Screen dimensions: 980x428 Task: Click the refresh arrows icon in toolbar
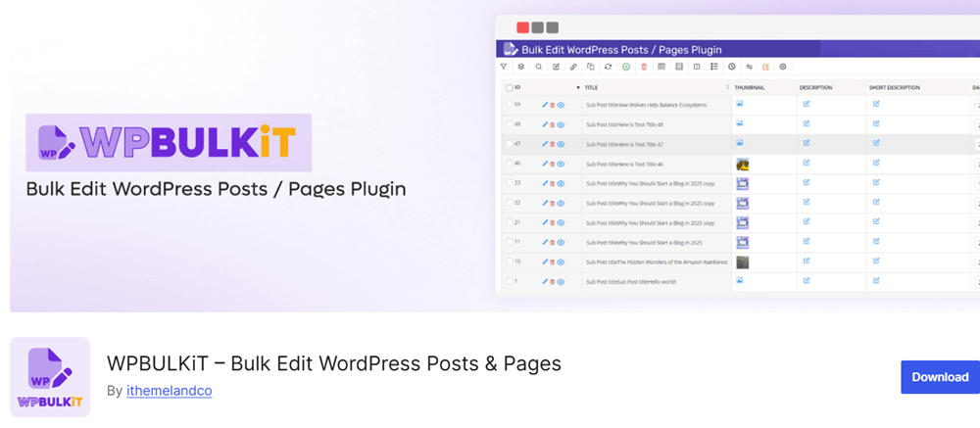click(x=609, y=68)
